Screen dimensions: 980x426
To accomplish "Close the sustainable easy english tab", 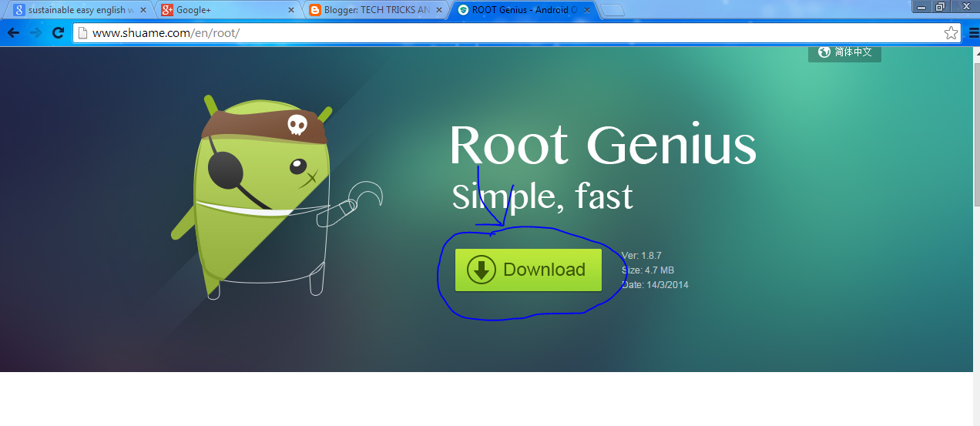I will [143, 10].
